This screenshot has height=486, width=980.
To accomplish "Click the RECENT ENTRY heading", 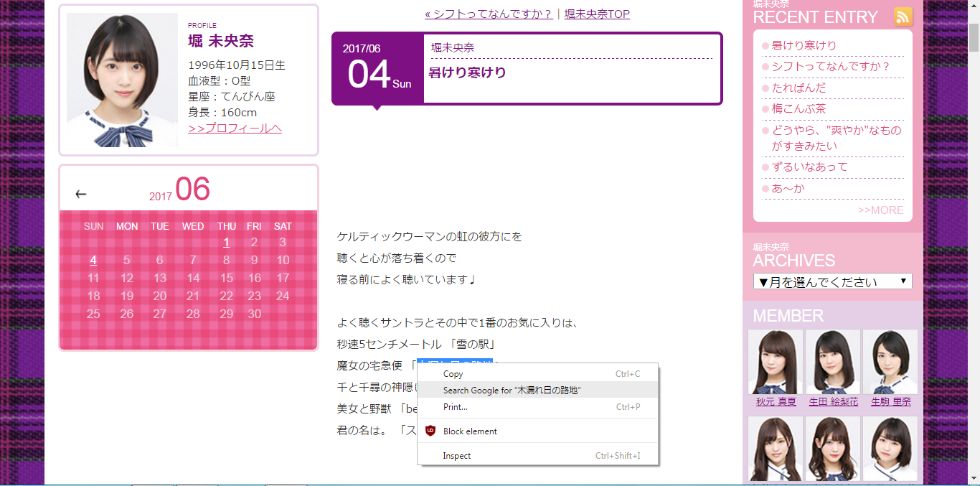I will tap(815, 17).
